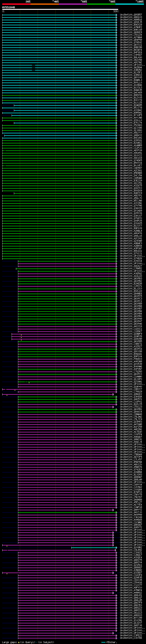Click UniRef100_Q6XPB3 label
The width and height of the screenshot is (146, 644).
point(131,278)
